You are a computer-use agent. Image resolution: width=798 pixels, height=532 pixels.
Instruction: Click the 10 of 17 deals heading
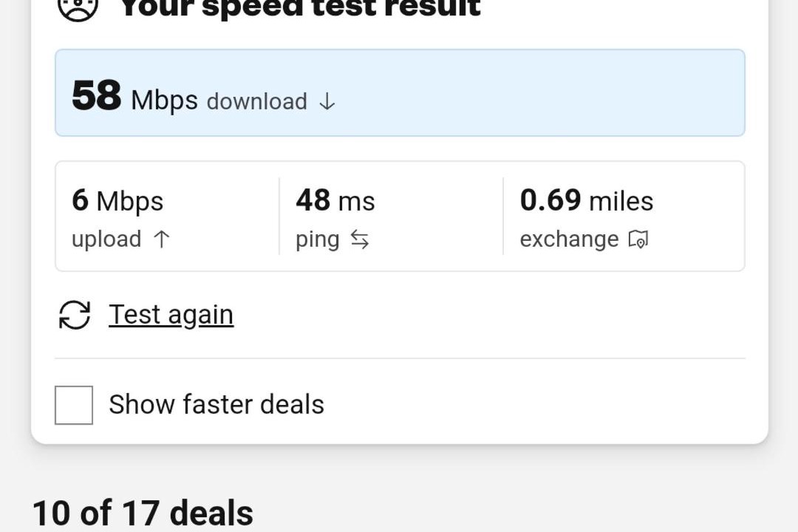143,513
